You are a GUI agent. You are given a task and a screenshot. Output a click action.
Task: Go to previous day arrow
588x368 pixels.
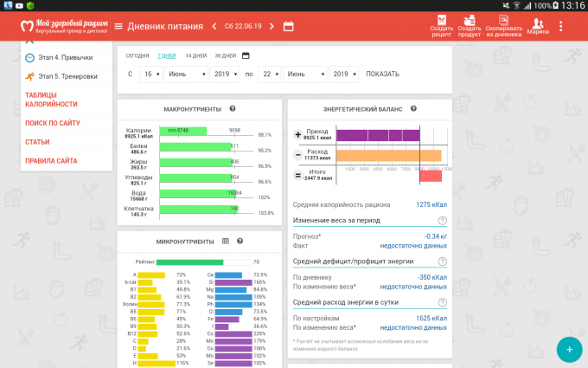[x=214, y=26]
